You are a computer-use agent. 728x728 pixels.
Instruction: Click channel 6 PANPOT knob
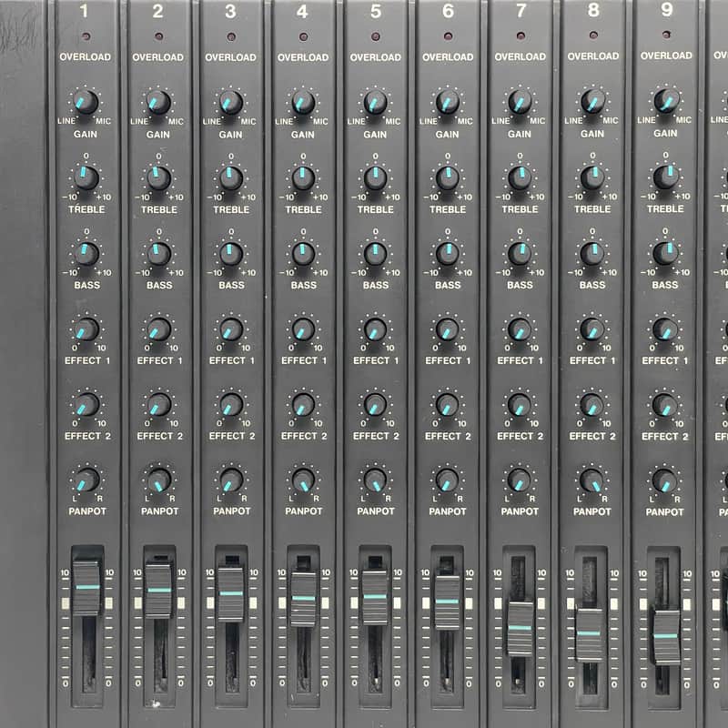(447, 480)
